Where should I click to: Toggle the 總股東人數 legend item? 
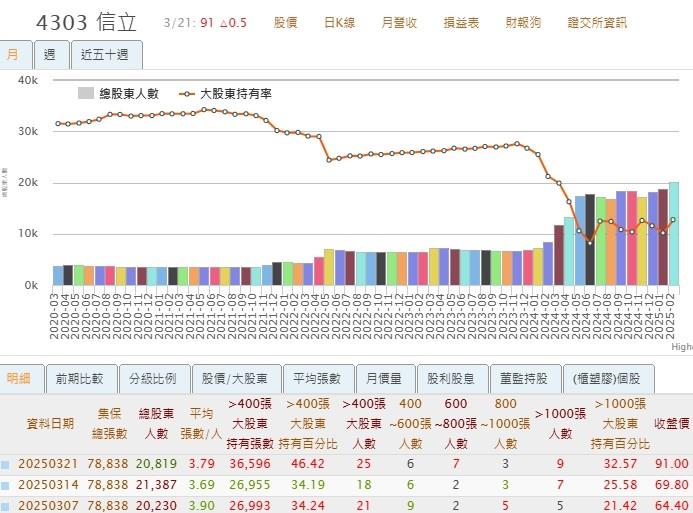coord(118,94)
